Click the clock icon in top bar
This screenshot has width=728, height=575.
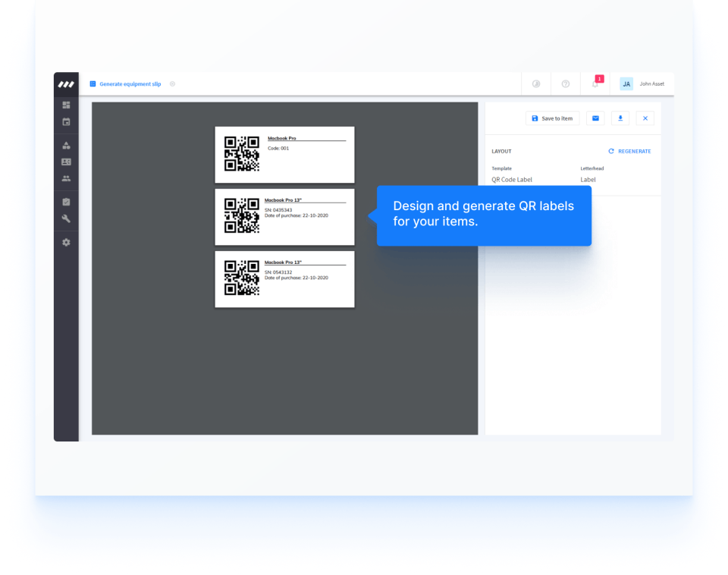(x=536, y=84)
